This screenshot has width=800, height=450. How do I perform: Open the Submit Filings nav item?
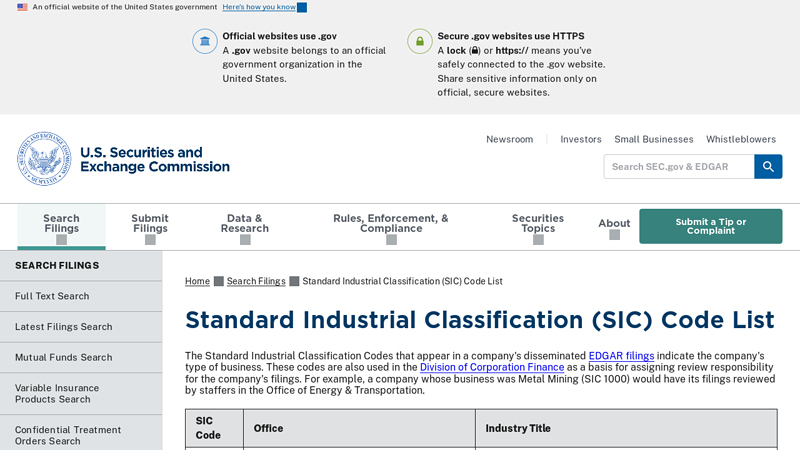pyautogui.click(x=150, y=223)
